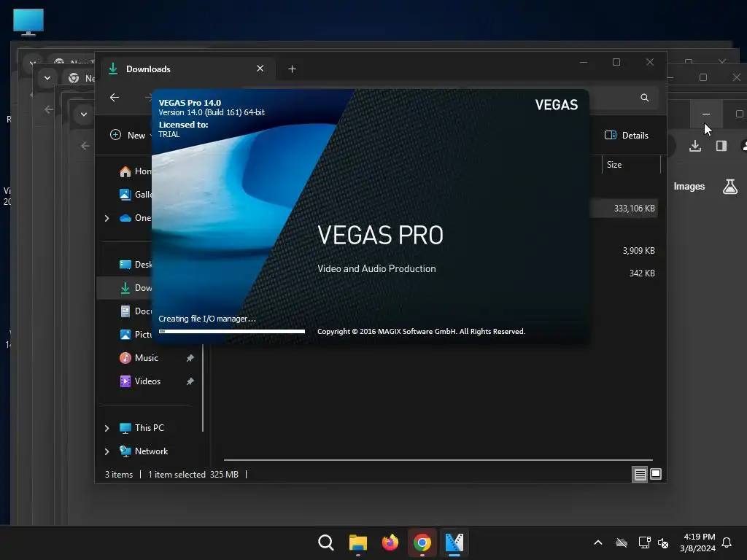Open network status tray icon

[644, 542]
